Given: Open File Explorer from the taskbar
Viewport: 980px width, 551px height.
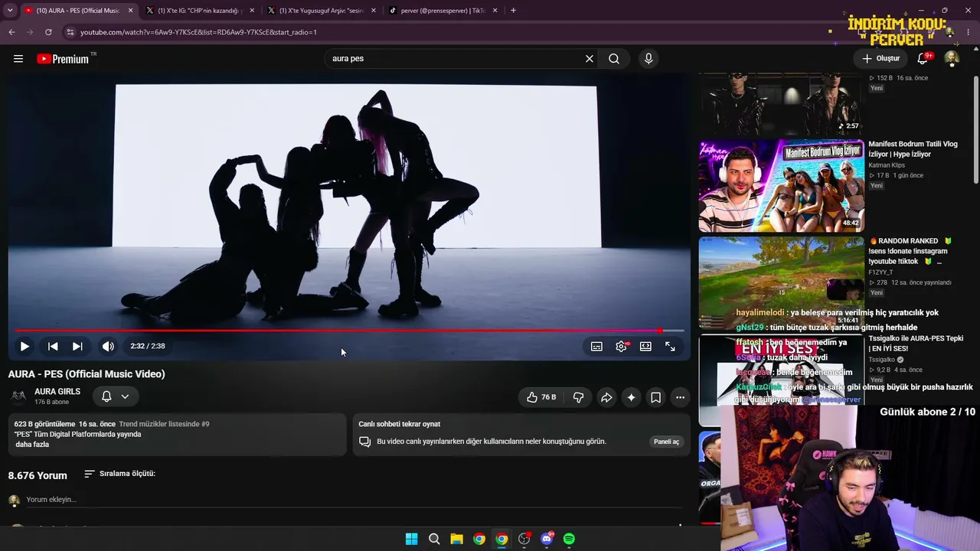Looking at the screenshot, I should point(456,539).
